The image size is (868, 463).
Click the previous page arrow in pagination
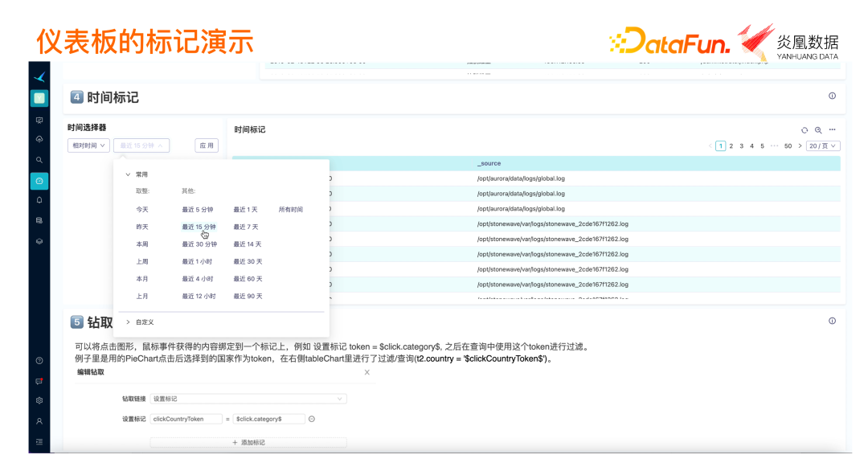710,146
